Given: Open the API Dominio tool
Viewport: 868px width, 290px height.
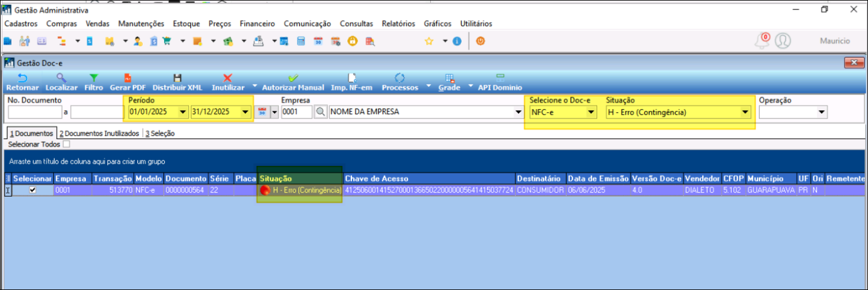Looking at the screenshot, I should (x=500, y=78).
